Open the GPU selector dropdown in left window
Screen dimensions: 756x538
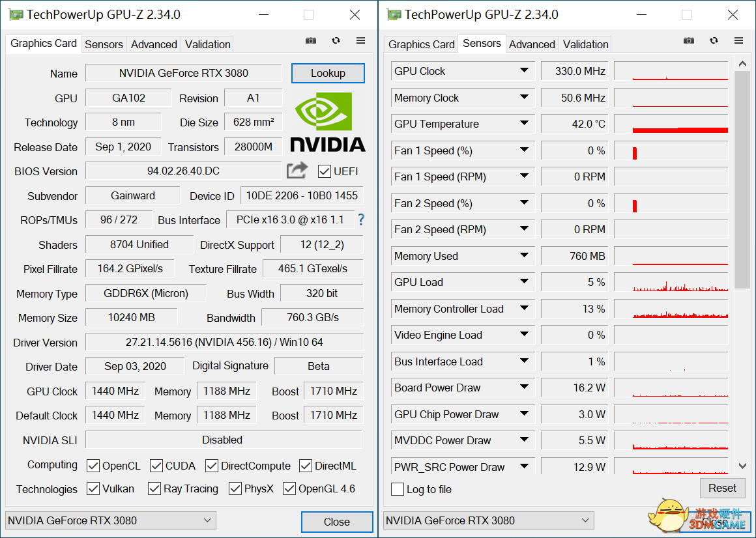tap(110, 520)
